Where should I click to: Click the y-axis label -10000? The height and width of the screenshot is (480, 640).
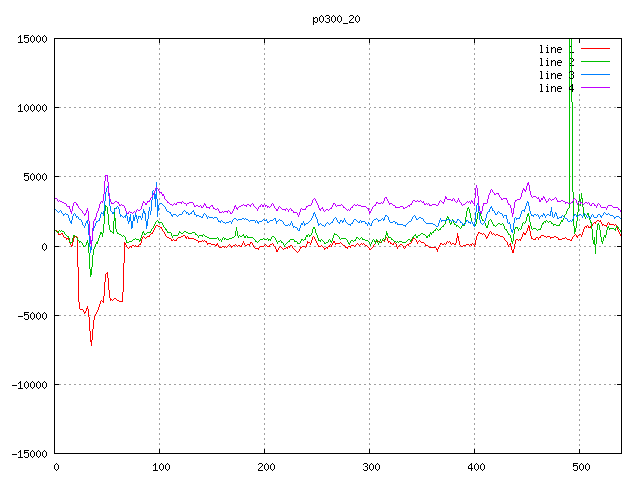click(x=29, y=385)
